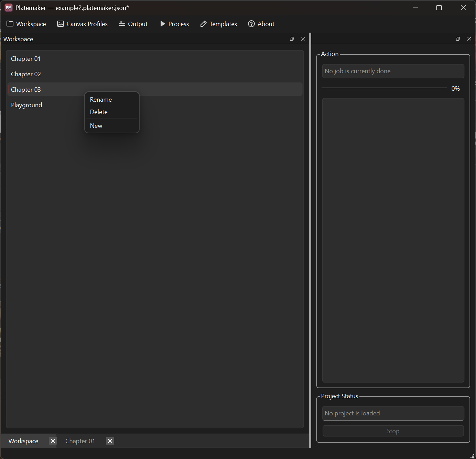Select Chapter 01 in the workspace list

(x=155, y=59)
